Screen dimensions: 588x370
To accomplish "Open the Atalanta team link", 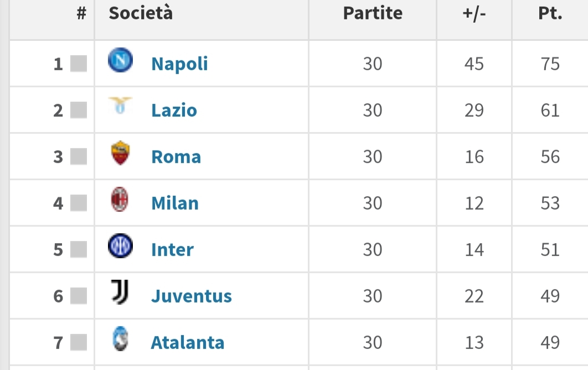I will click(188, 343).
